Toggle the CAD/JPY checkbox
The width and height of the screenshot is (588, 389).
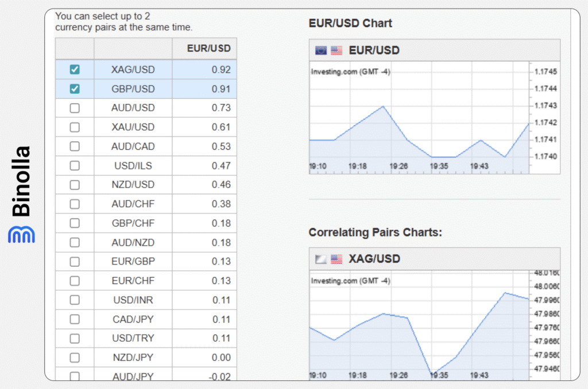[x=75, y=320]
